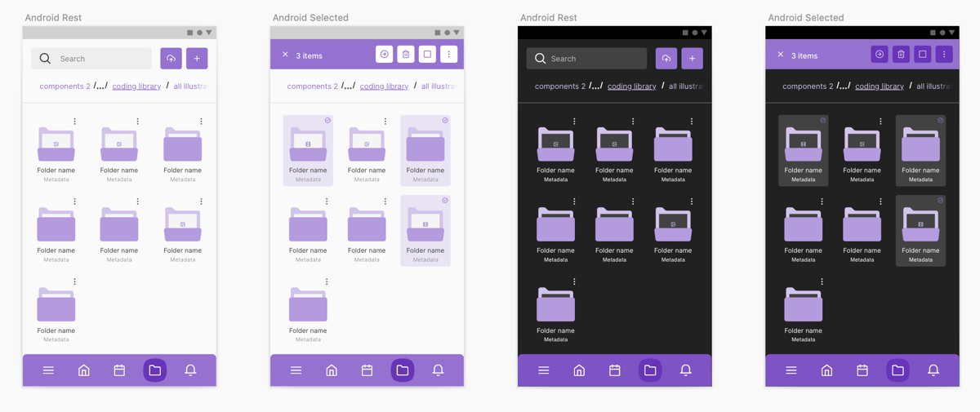The image size is (980, 412).
Task: Click the plus add button in light Rest mockup
Action: (197, 59)
